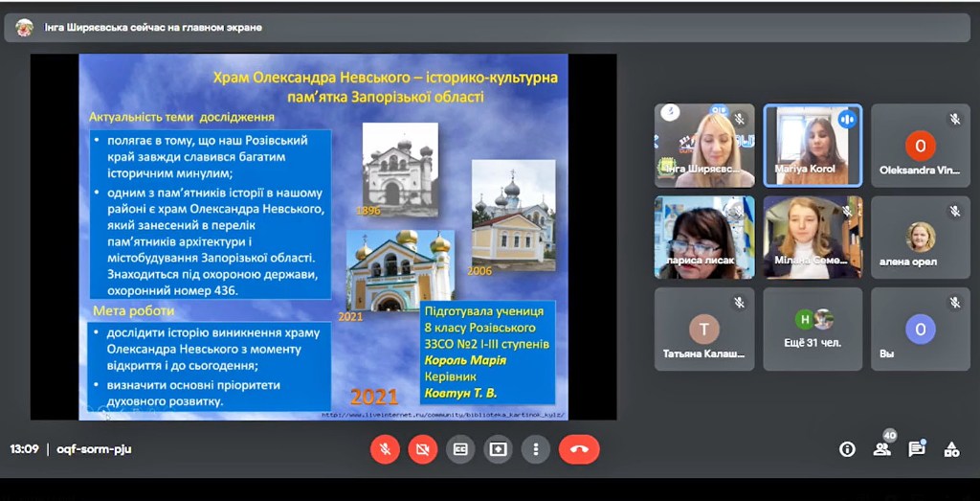Image resolution: width=980 pixels, height=501 pixels.
Task: Click the лариса лисак video tile
Action: pos(703,237)
